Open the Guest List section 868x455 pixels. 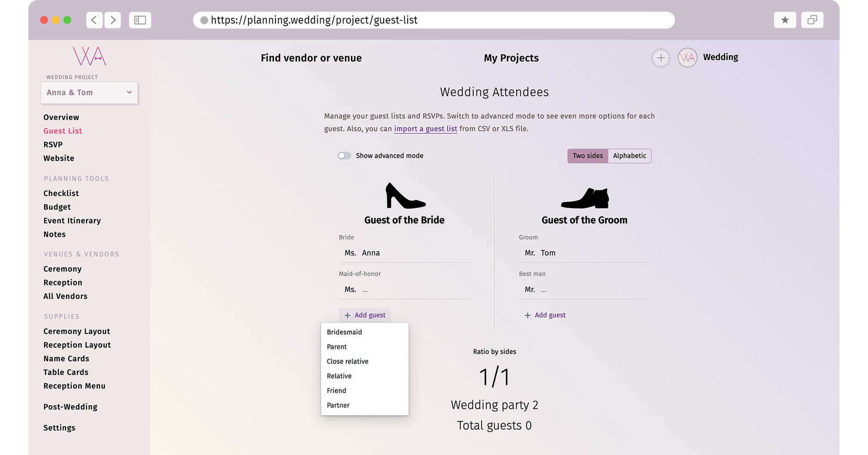[x=63, y=131]
